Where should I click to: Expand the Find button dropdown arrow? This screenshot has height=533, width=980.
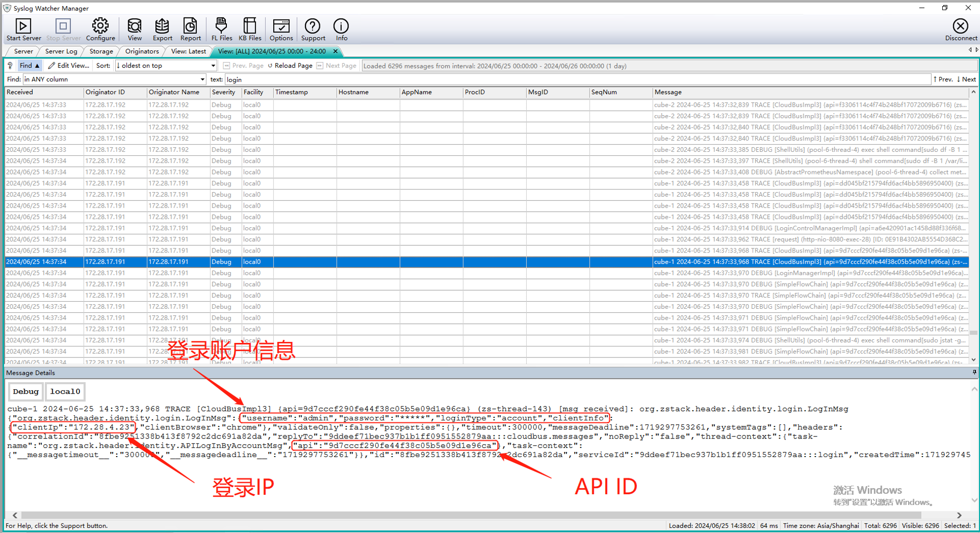coord(38,65)
